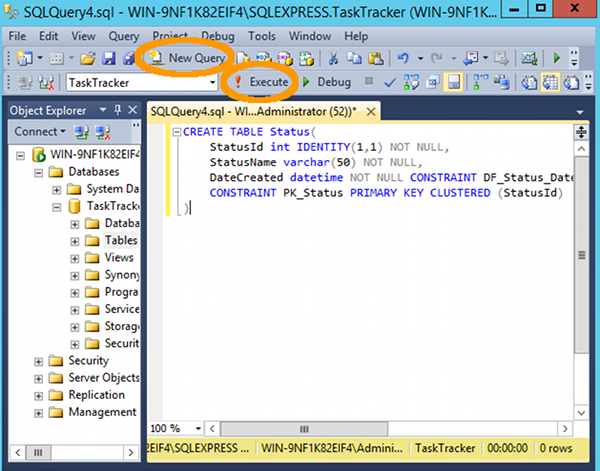Select the Server Objects tree item
600x471 pixels.
[104, 378]
